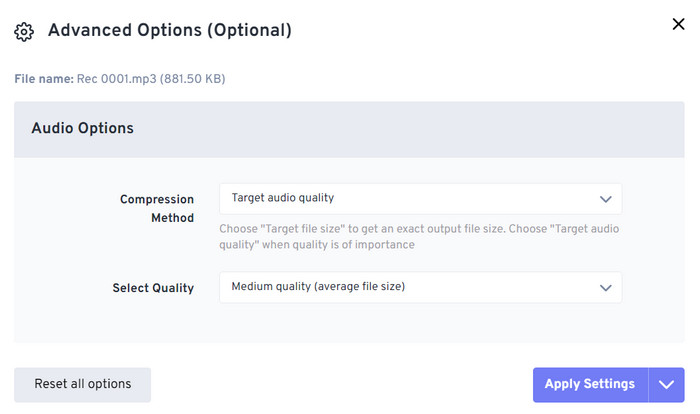The height and width of the screenshot is (414, 700).
Task: Click the 881.50 KB file size text
Action: 192,79
